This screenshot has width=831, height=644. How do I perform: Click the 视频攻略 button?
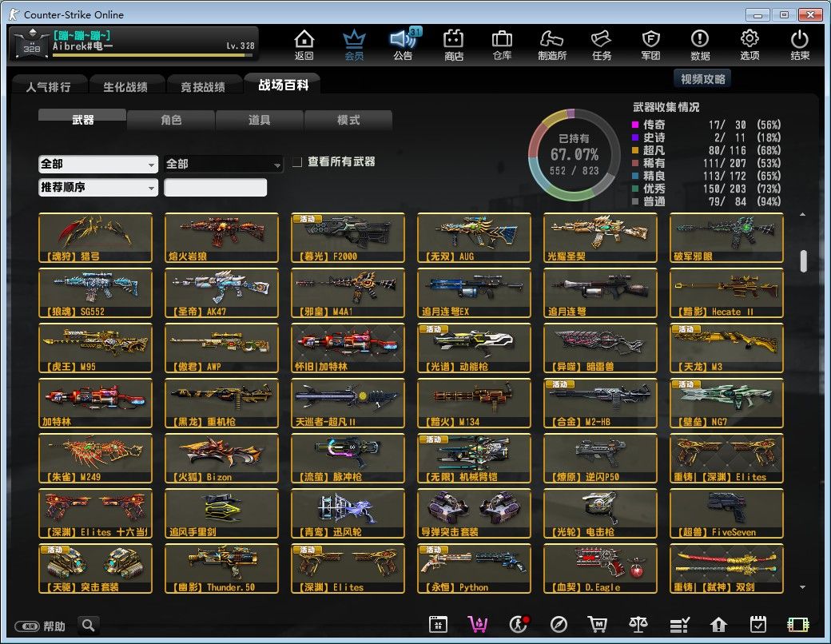(x=702, y=79)
